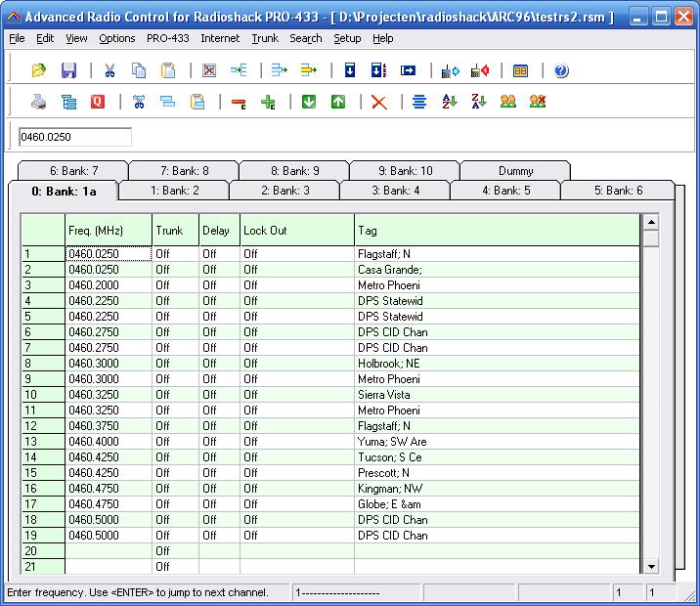Select the tag cell 'Tucson; S Ce'
Image resolution: width=700 pixels, height=606 pixels.
[x=497, y=457]
